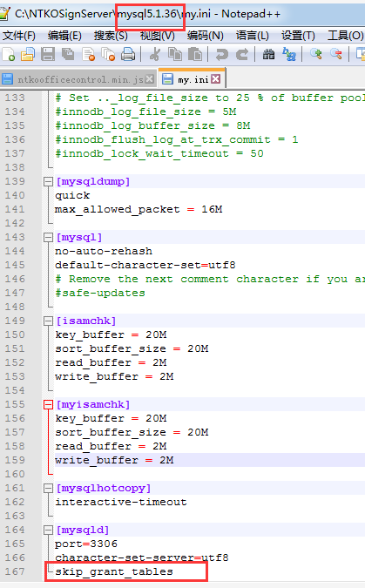Click the Zoom Out magnifier icon
365x588 pixels.
pos(336,54)
